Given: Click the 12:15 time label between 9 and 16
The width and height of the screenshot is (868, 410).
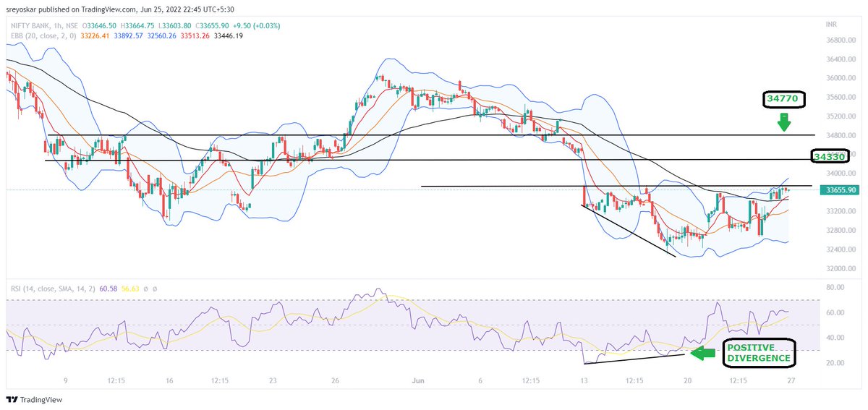Looking at the screenshot, I should click(118, 379).
